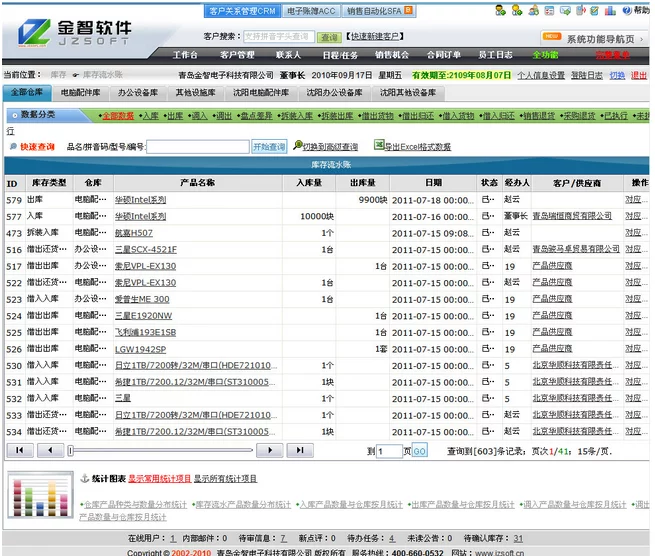This screenshot has width=655, height=556.
Task: Click the 开始查询 button
Action: pos(269,147)
